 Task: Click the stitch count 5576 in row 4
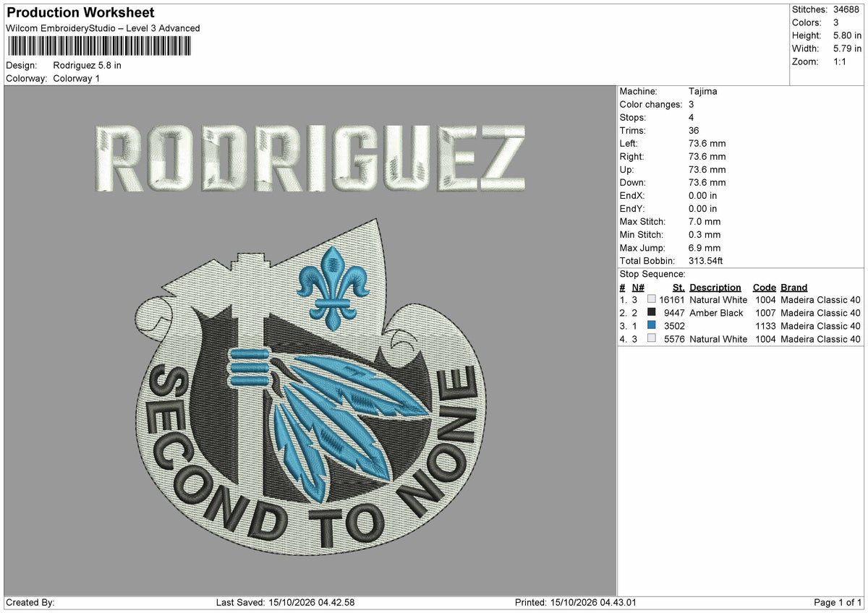click(674, 338)
